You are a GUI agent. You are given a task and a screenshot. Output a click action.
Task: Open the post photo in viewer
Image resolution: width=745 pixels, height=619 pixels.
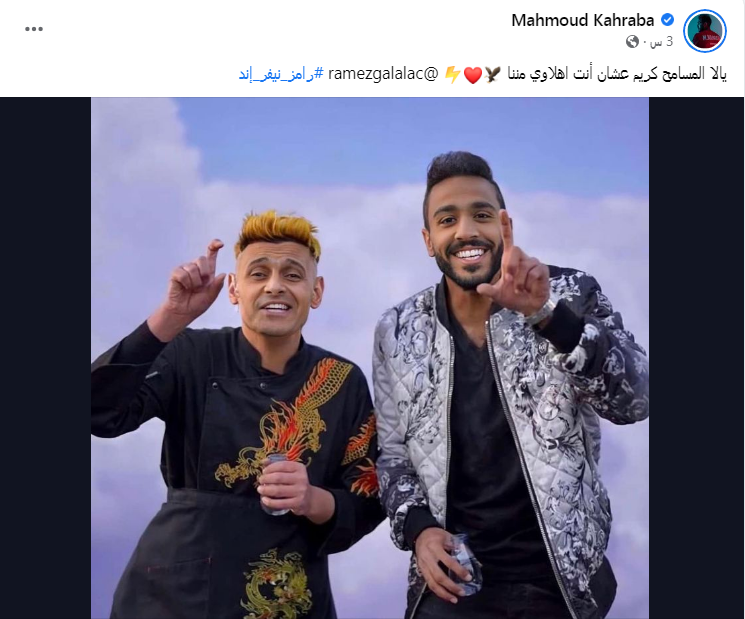click(x=370, y=358)
